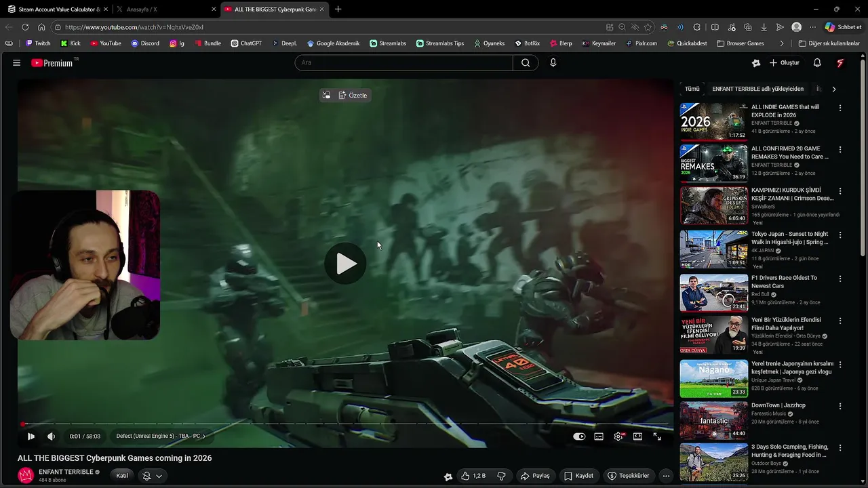Focus the YouTube search field

coord(403,62)
